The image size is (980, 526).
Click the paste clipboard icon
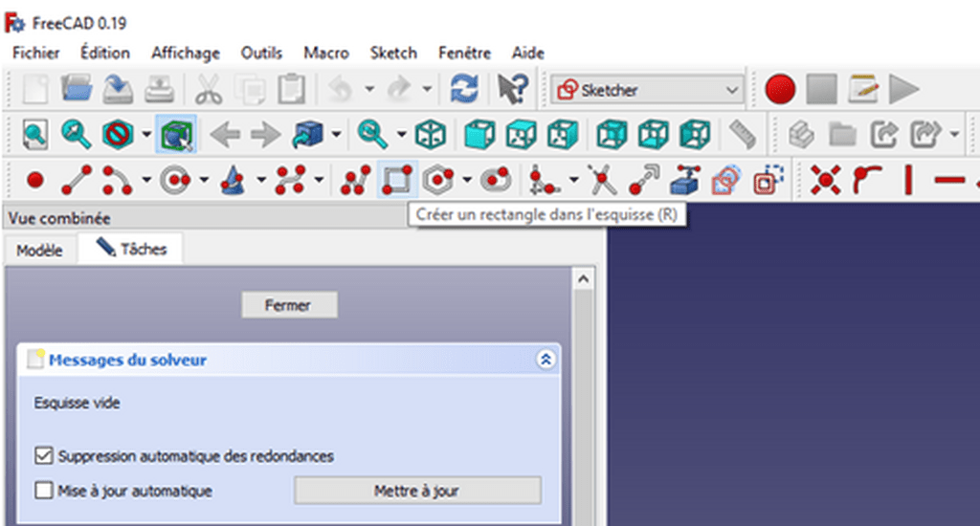pos(291,89)
